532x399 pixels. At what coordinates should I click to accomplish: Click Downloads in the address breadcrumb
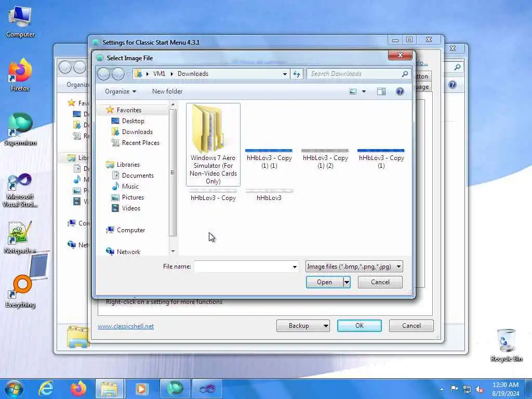[193, 74]
